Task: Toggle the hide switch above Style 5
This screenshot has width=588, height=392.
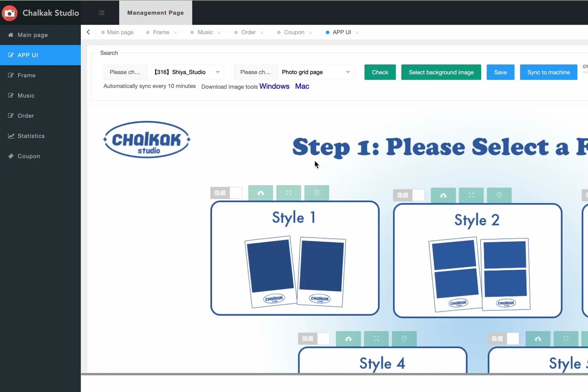Action: coord(503,339)
